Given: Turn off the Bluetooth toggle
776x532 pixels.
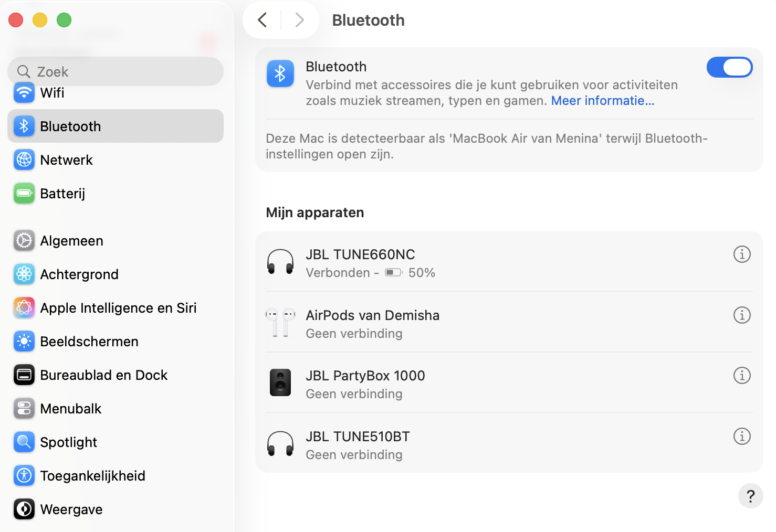Looking at the screenshot, I should pyautogui.click(x=729, y=67).
